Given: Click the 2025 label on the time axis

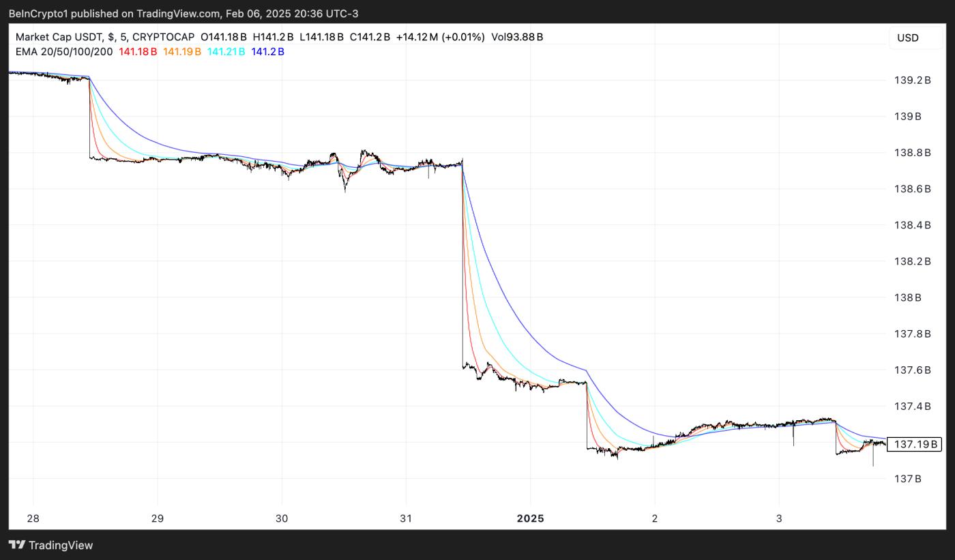Looking at the screenshot, I should click(531, 518).
